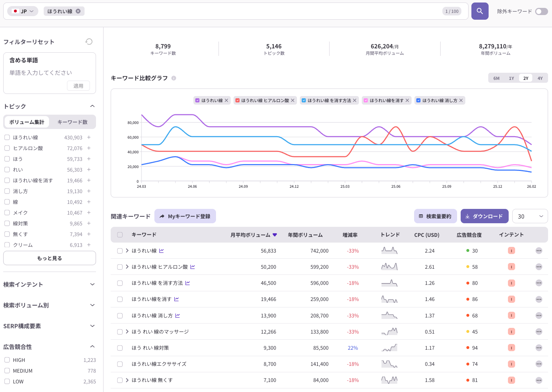Expand the ほう れい 線のマッサージ keyword row
This screenshot has width=552, height=392.
click(x=127, y=331)
